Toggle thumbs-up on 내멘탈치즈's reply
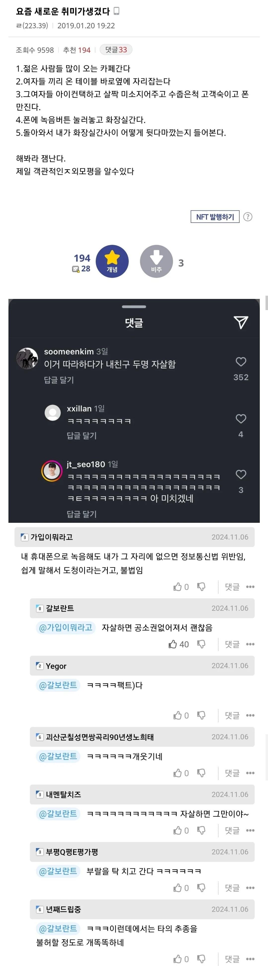Screen dimensions: 268x980 pos(178,830)
